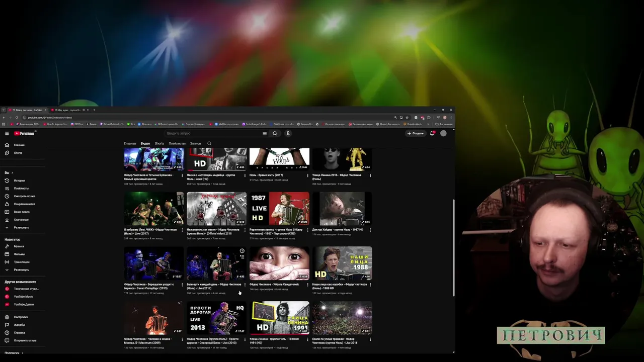Expand the Вы section chevron

click(12, 172)
